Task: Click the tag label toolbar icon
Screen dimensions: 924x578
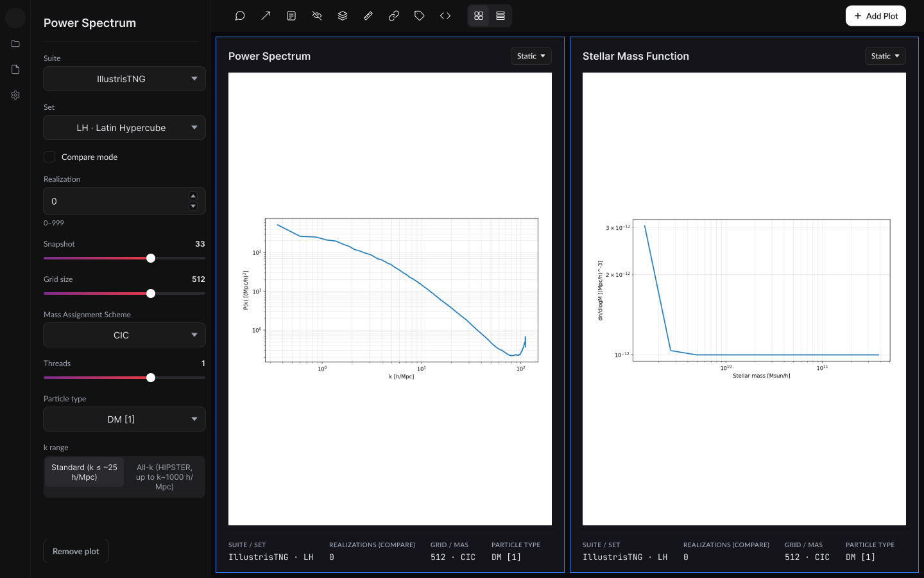Action: click(420, 16)
